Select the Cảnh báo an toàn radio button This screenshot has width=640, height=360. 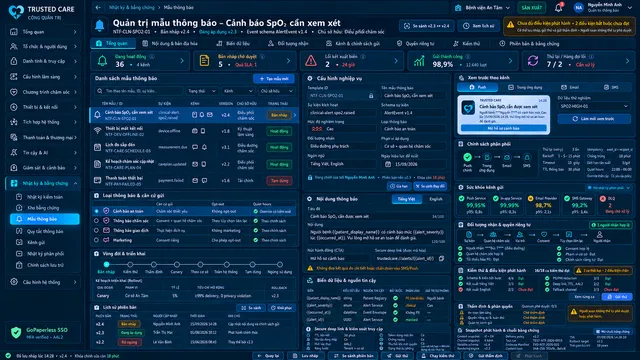pyautogui.click(x=96, y=211)
